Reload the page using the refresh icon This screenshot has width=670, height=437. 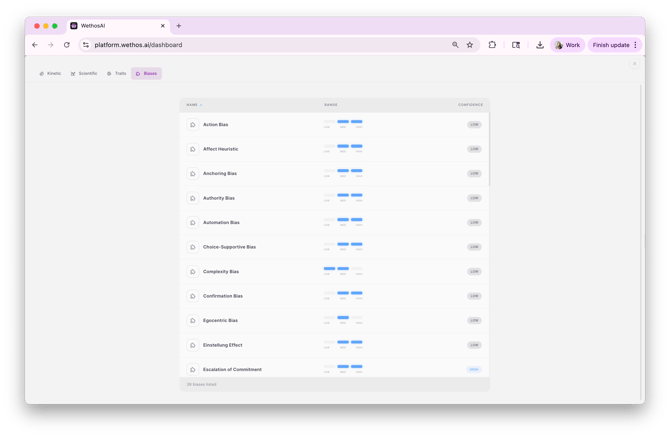pos(67,45)
